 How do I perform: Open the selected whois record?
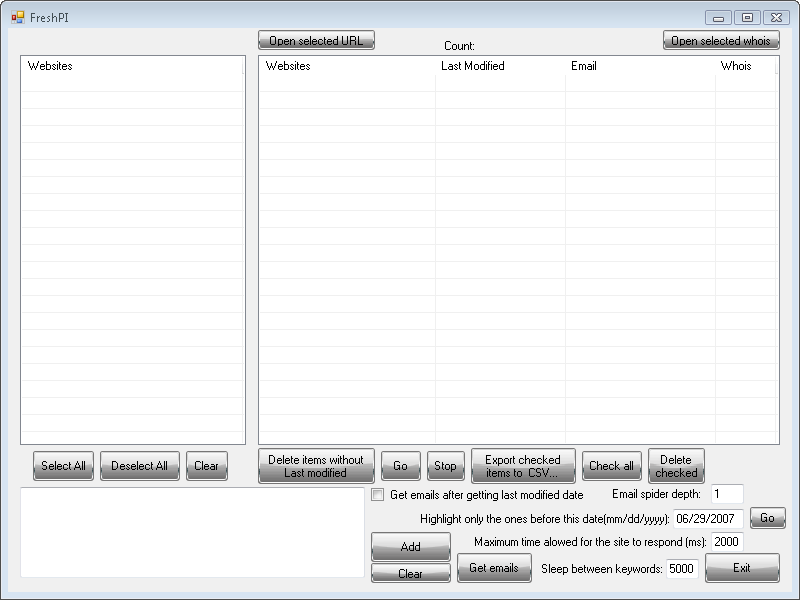[721, 40]
